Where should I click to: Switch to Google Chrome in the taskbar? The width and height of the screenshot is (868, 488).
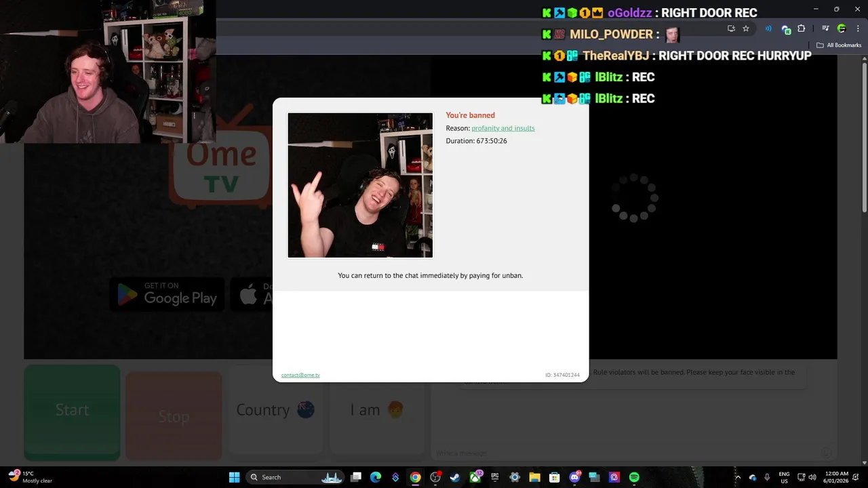click(x=415, y=477)
